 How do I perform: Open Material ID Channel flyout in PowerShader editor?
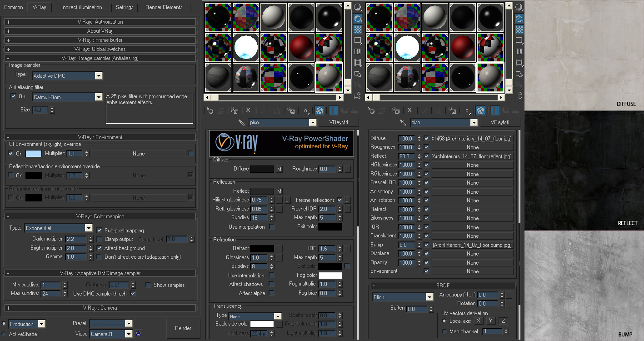click(306, 110)
